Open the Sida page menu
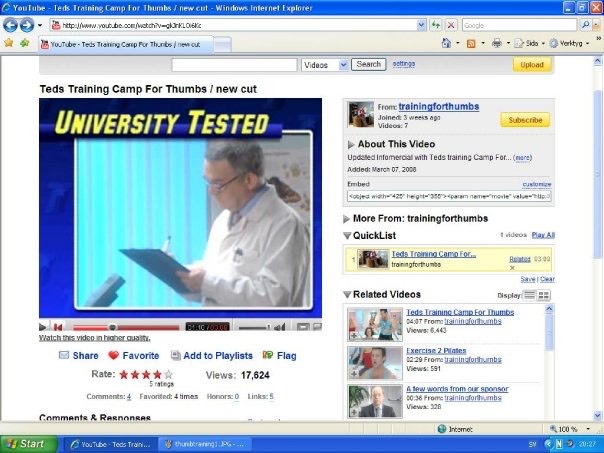Viewport: 604px width, 453px height. pyautogui.click(x=530, y=43)
